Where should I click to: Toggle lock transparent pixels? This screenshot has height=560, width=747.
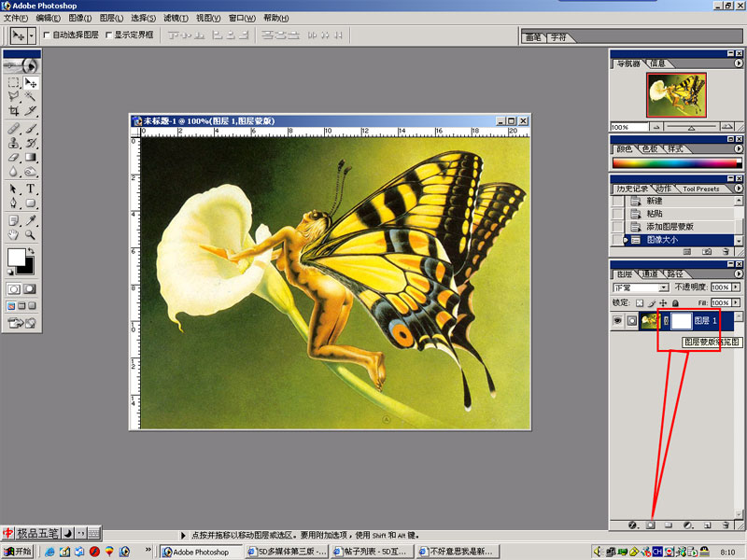point(640,302)
